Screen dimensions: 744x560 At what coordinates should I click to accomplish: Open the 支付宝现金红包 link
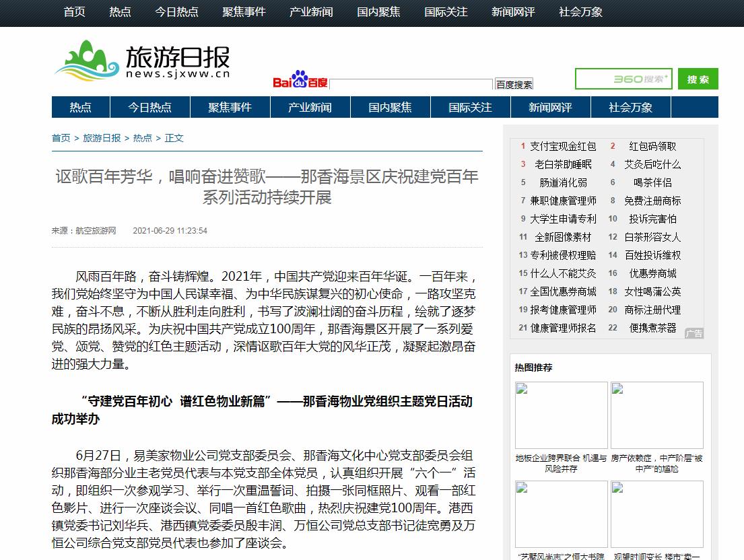coord(564,147)
